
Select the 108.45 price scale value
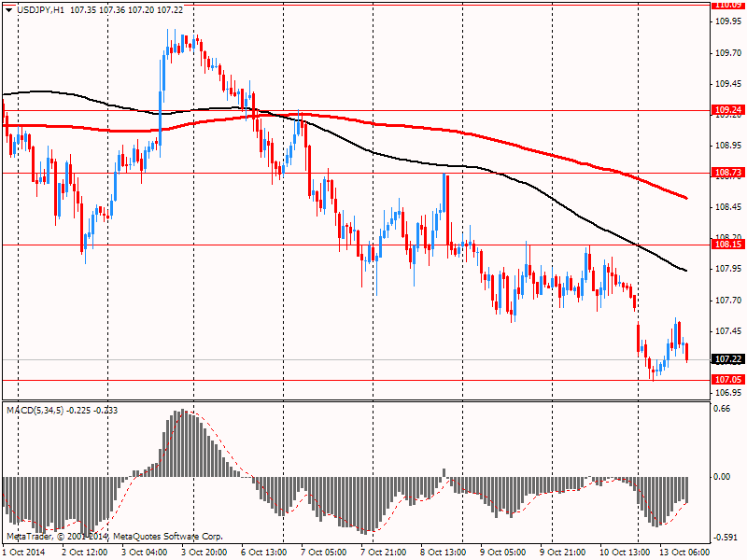pyautogui.click(x=728, y=207)
